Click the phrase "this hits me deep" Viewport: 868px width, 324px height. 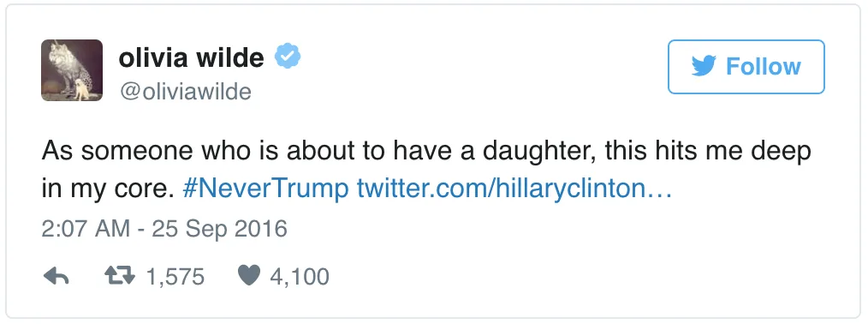click(708, 151)
